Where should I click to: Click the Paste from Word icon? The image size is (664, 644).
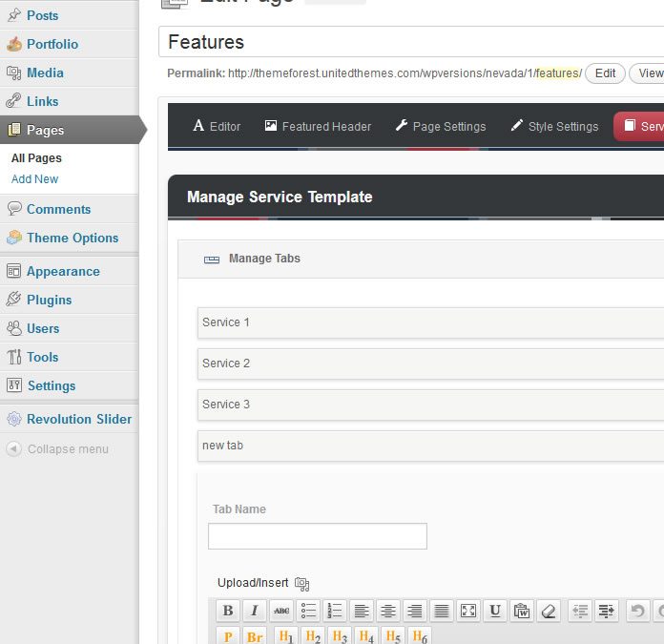[x=521, y=612]
